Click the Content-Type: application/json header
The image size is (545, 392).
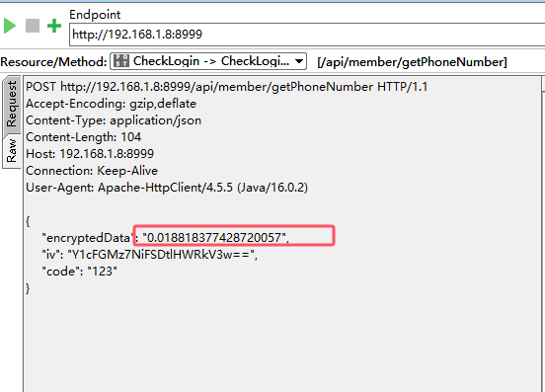point(114,120)
